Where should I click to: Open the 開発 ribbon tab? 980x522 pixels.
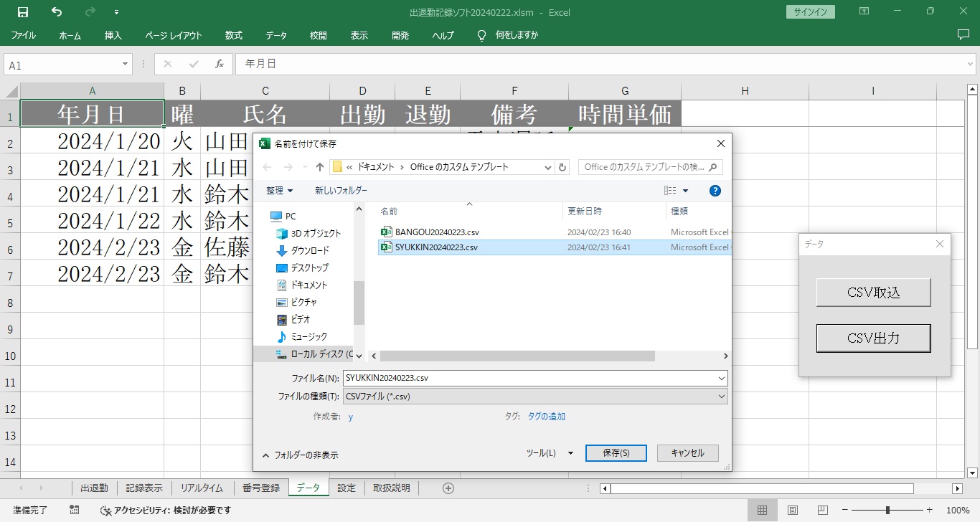click(400, 35)
